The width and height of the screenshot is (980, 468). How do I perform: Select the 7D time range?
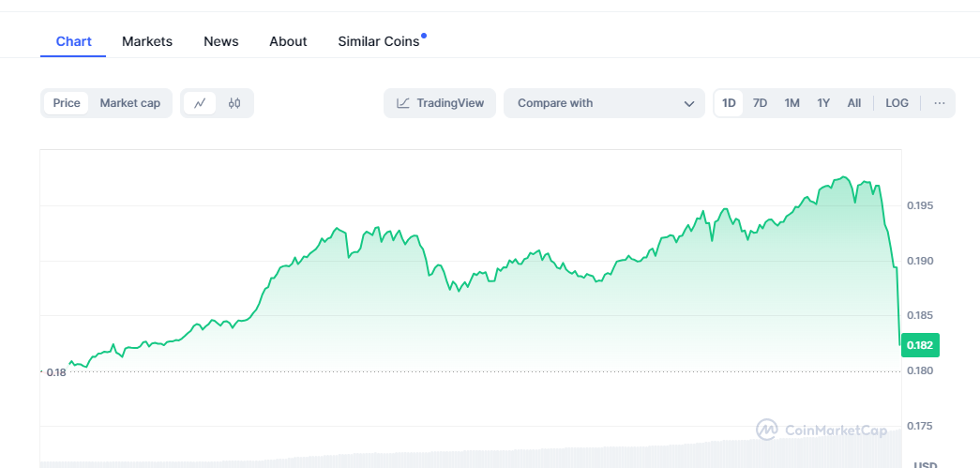pyautogui.click(x=761, y=103)
